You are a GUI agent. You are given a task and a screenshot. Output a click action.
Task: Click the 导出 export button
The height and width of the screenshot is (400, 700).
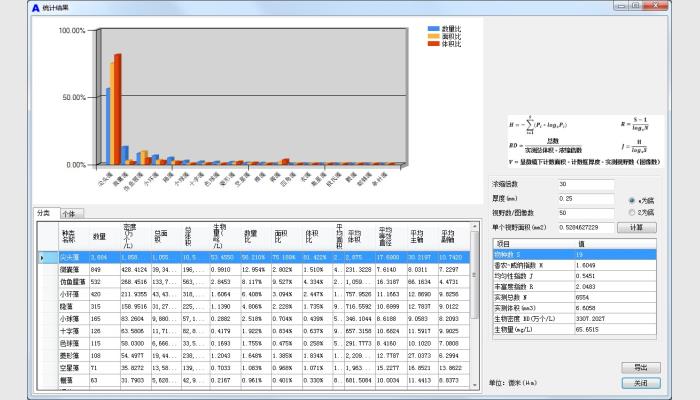[640, 368]
